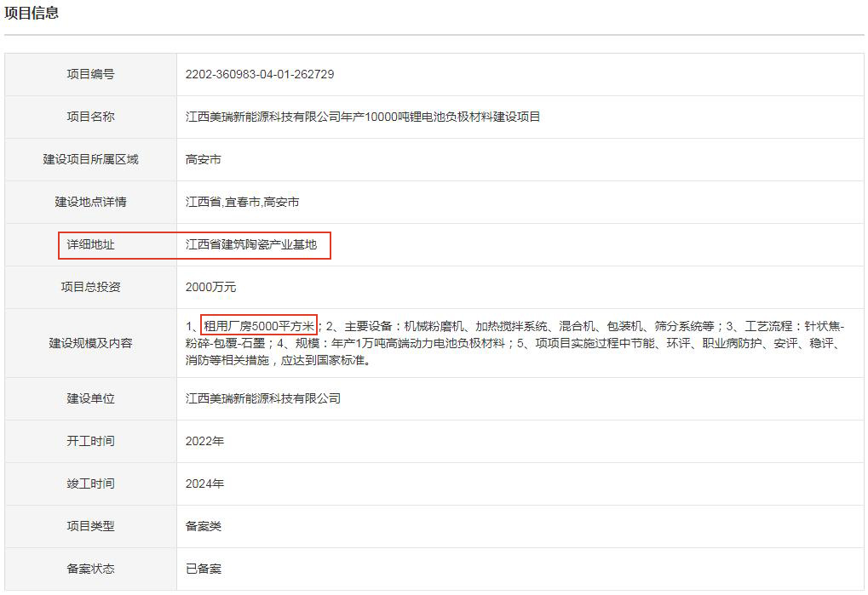
Task: Select the 项目编号 label cell
Action: click(x=91, y=74)
